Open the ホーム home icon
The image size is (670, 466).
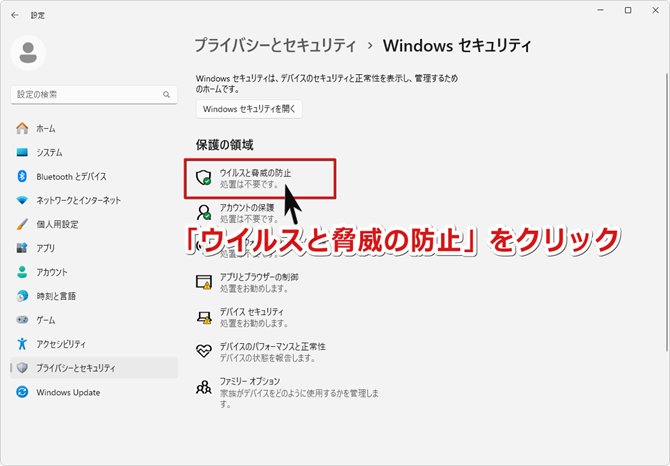coord(22,128)
